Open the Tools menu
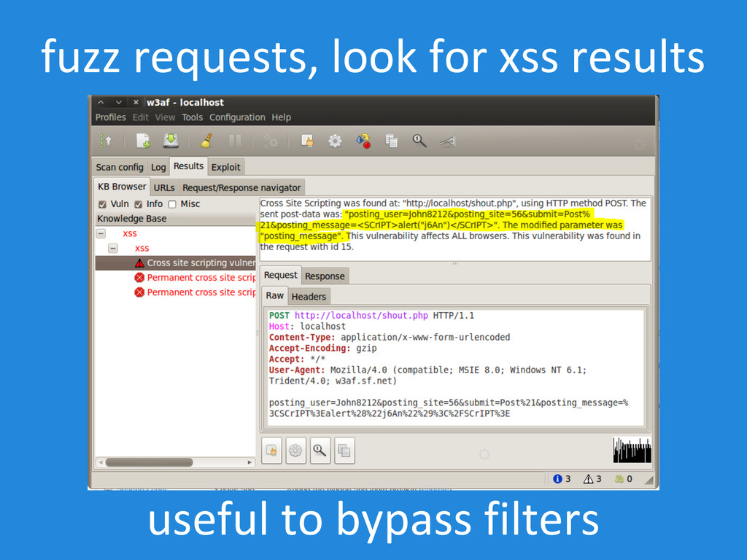The height and width of the screenshot is (560, 747). pyautogui.click(x=192, y=117)
